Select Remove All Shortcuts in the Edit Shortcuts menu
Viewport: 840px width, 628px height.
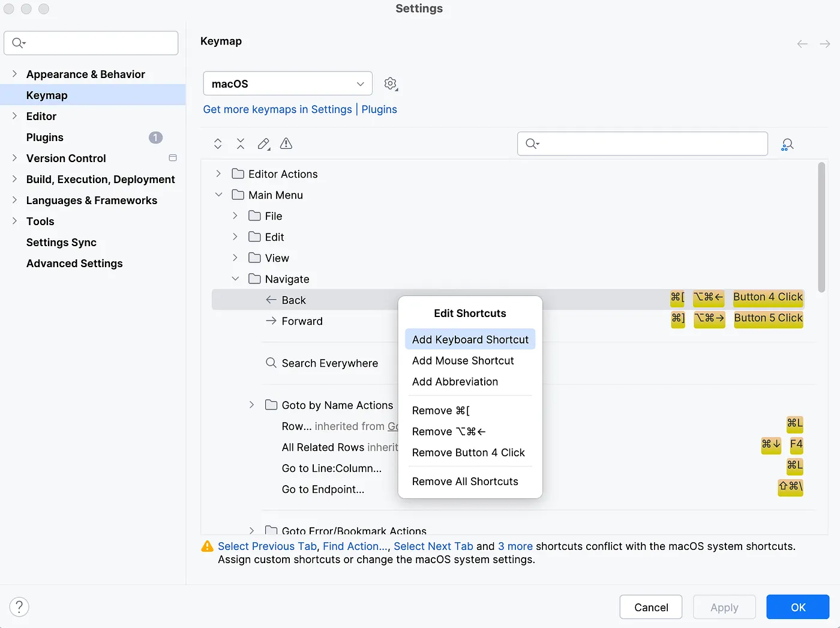(x=465, y=481)
